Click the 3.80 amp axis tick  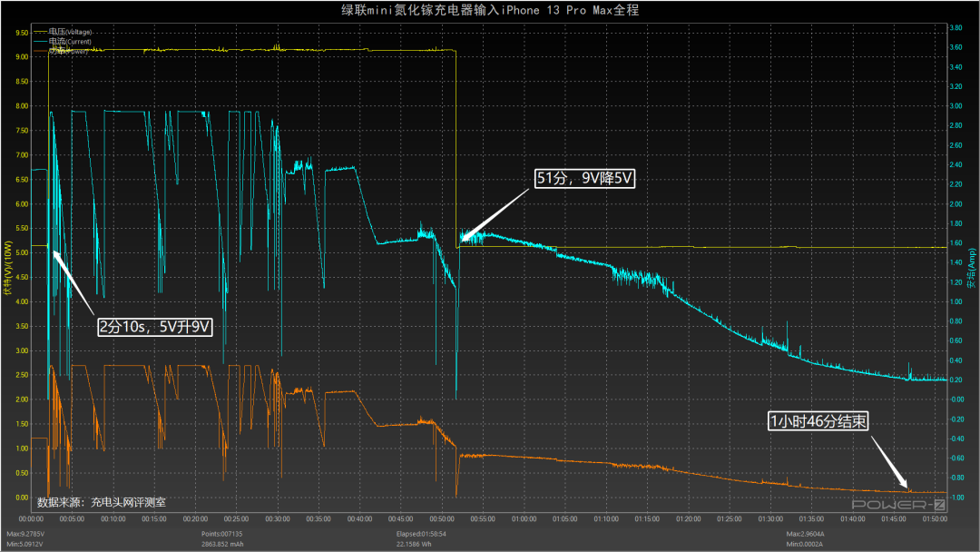pos(955,27)
